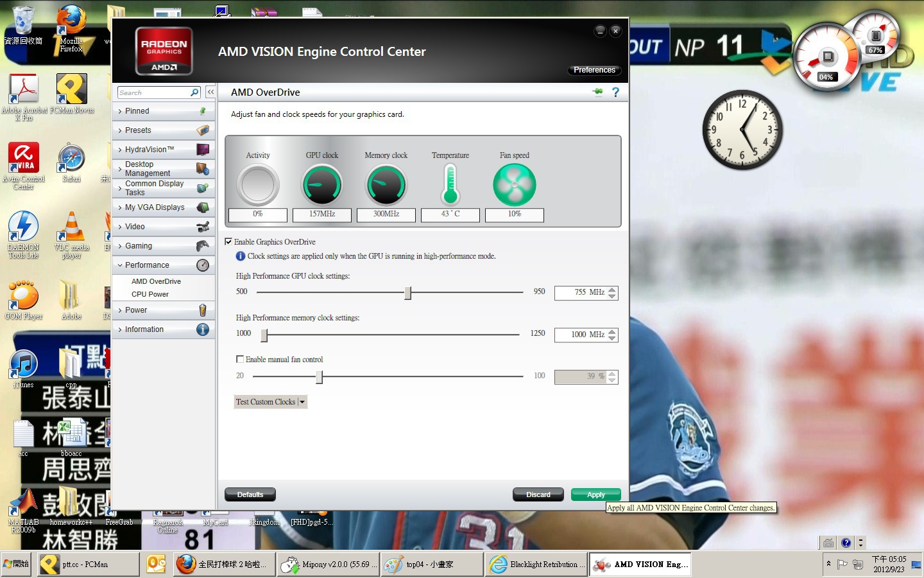
Task: Click the 1000 MHz memory clock value field
Action: (581, 335)
